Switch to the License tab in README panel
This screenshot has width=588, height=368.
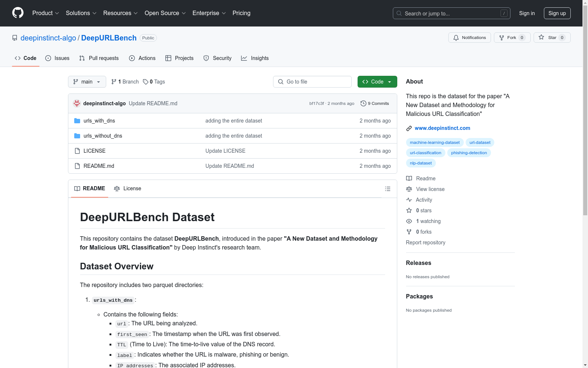click(128, 188)
